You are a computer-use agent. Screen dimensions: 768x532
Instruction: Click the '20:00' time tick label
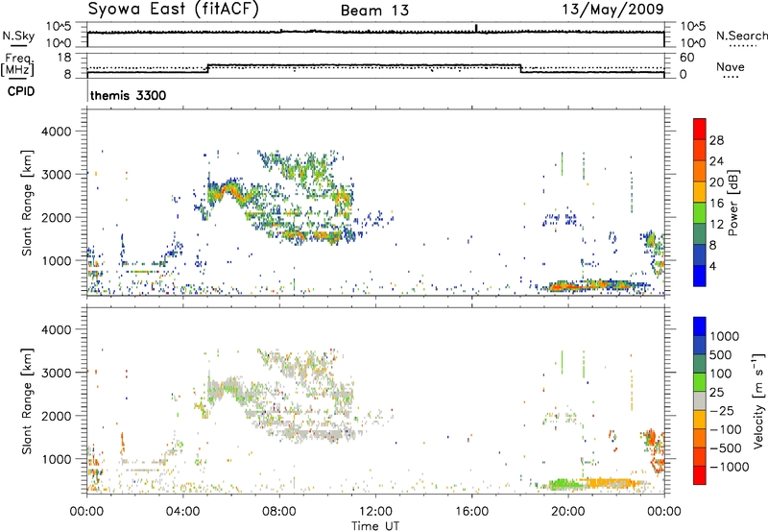[568, 512]
